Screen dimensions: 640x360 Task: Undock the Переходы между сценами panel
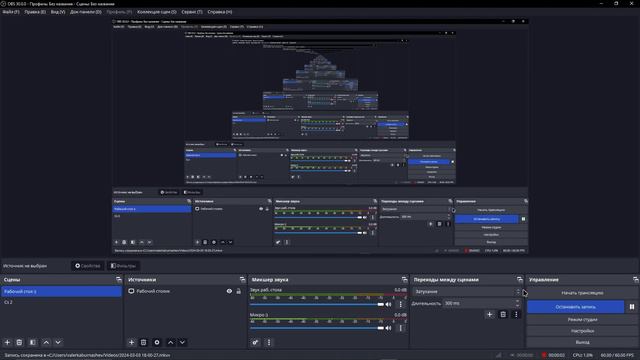520,280
